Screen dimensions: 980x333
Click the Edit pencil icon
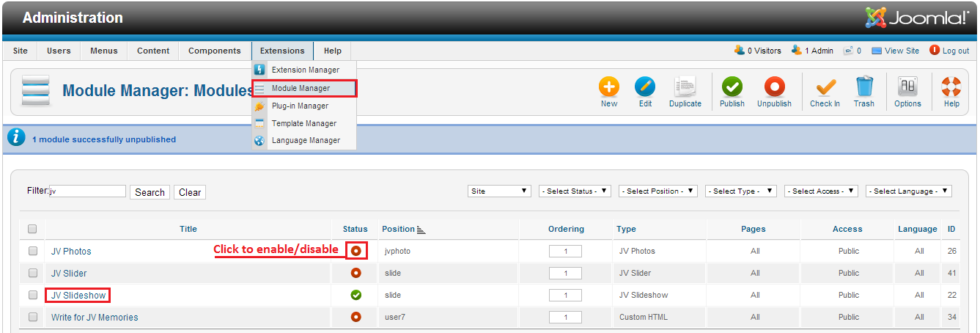[645, 87]
